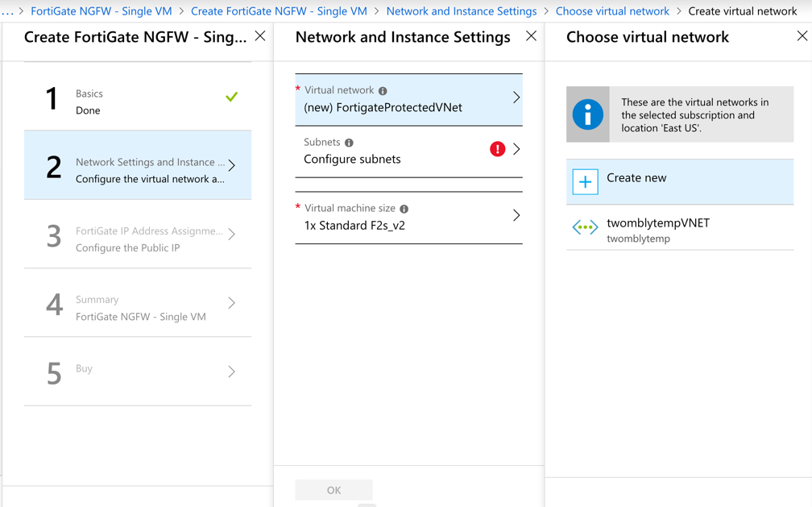812x507 pixels.
Task: Click chevron on Network Settings step
Action: point(231,165)
